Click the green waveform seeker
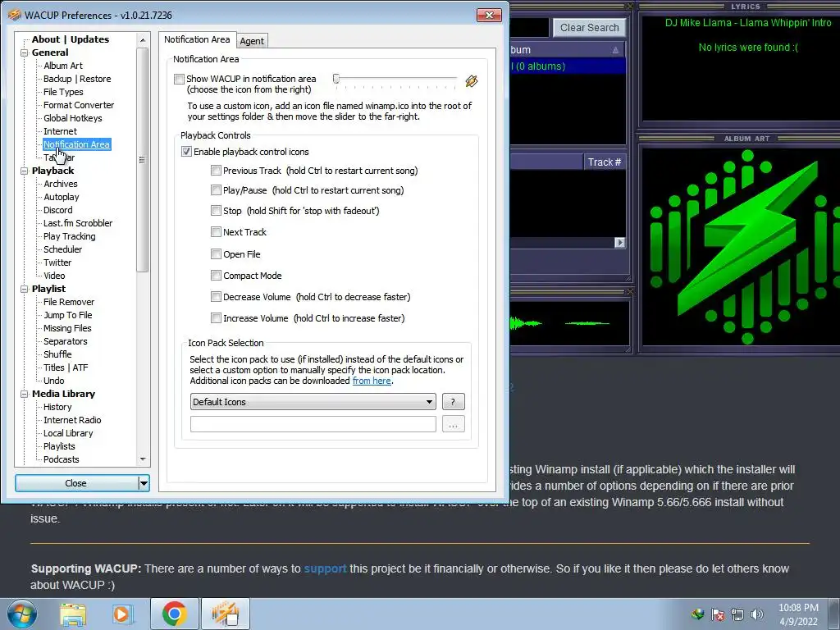 coord(569,323)
